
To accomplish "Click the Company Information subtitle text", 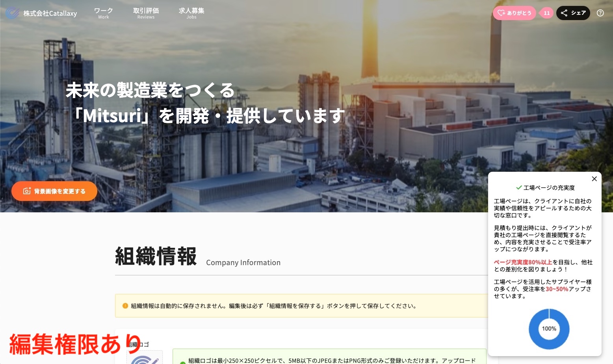I will click(243, 262).
